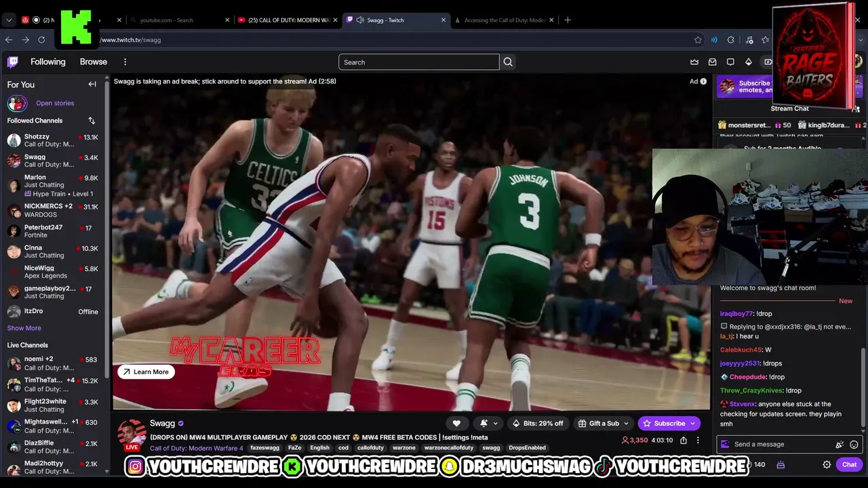Select the warzone tag
This screenshot has height=488, width=868.
point(404,448)
